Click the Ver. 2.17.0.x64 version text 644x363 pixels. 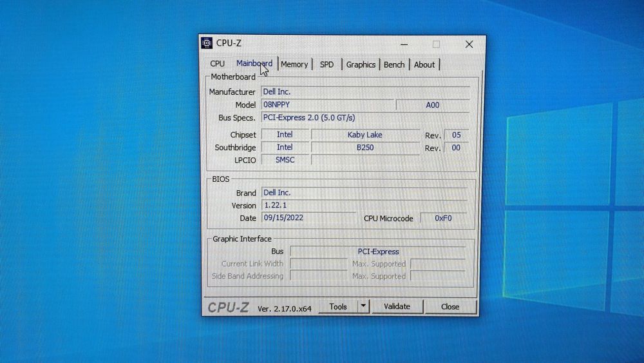(x=285, y=309)
